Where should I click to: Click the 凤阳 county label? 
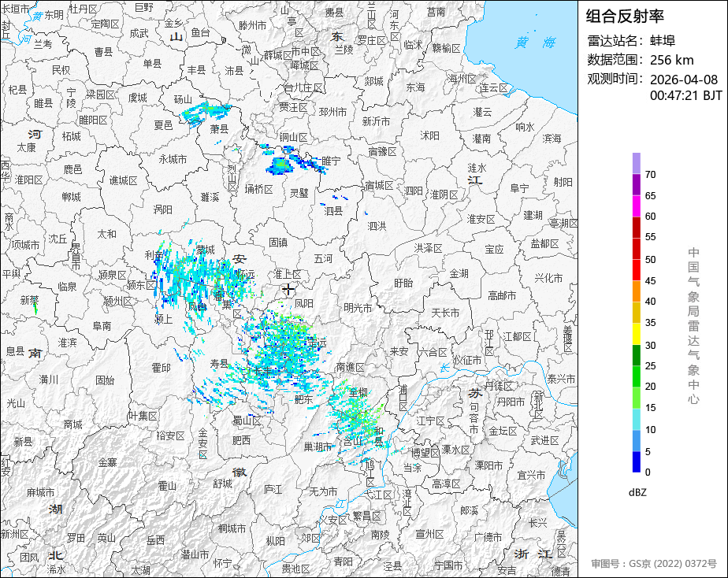coord(303,303)
